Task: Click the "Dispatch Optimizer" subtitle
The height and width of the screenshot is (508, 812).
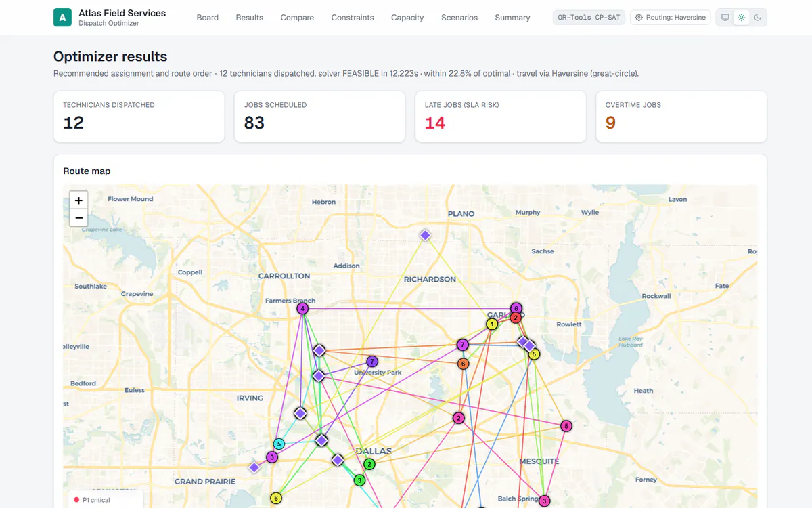Action: (x=109, y=24)
